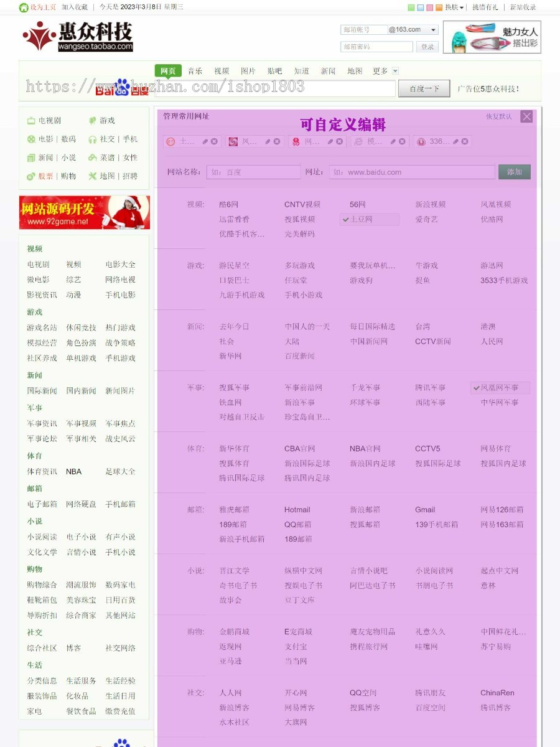Image resolution: width=560 pixels, height=747 pixels.
Task: Open the 加入收藏 link in the top bar
Action: (x=75, y=7)
